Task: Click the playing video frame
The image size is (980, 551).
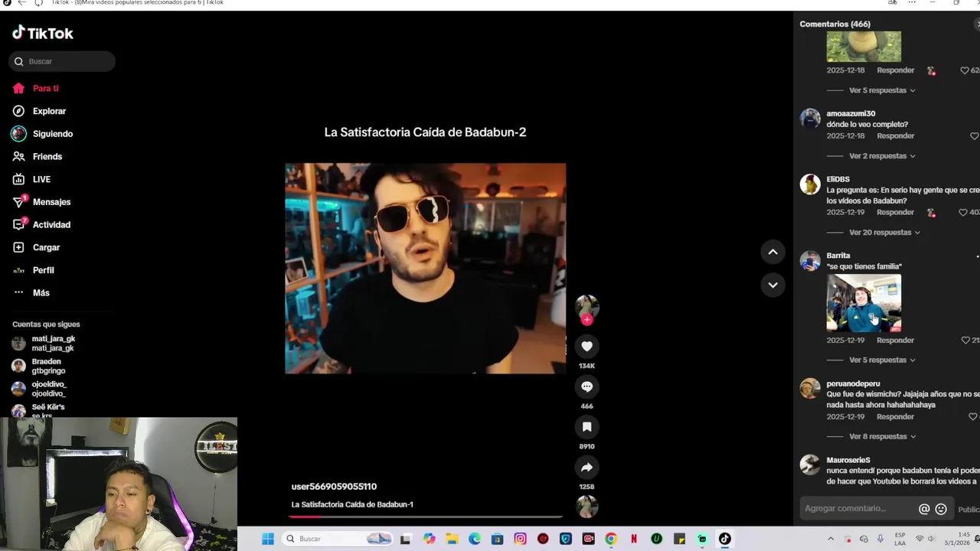Action: pyautogui.click(x=426, y=269)
